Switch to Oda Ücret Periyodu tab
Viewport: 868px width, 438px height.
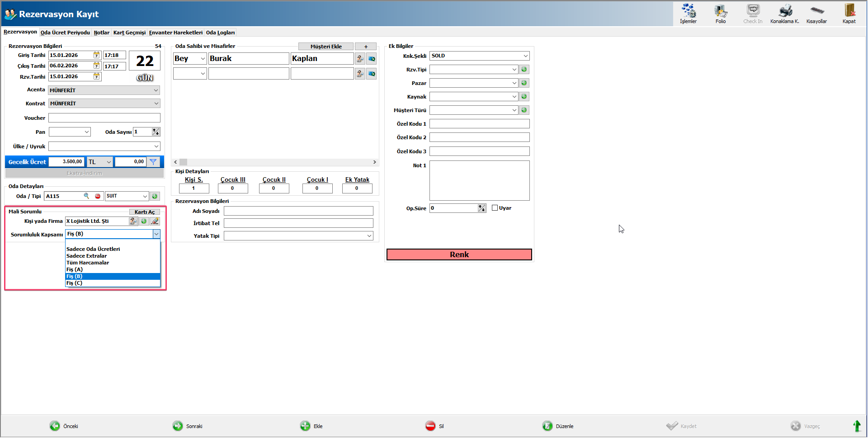click(65, 33)
